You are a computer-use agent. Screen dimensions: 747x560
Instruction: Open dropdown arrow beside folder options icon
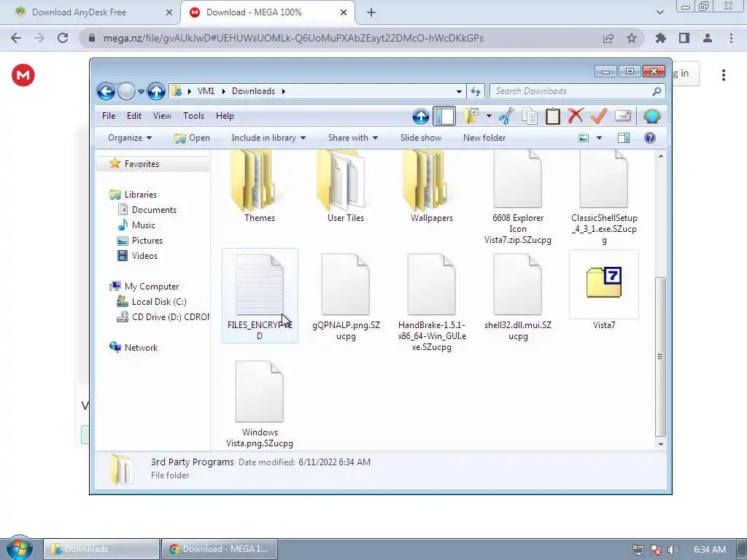[489, 116]
